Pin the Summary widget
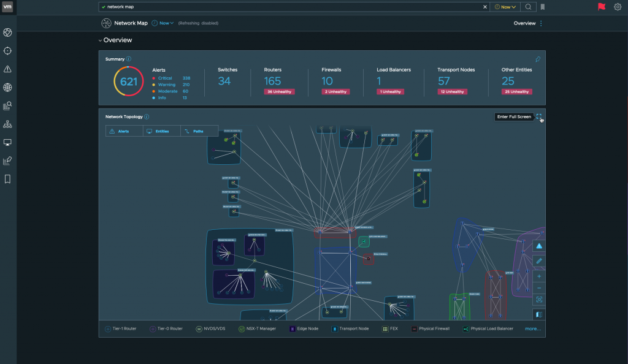 (538, 59)
